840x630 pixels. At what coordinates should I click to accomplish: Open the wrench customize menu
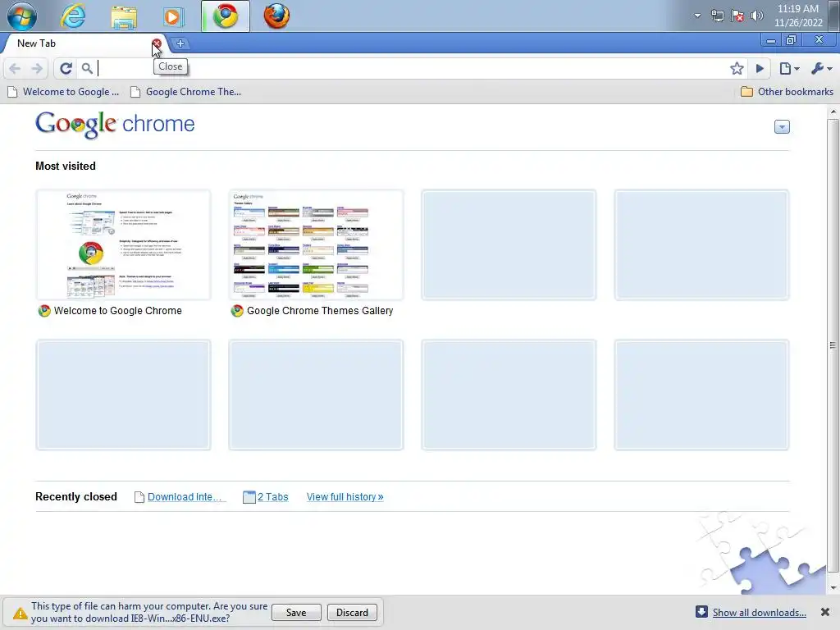tap(821, 69)
